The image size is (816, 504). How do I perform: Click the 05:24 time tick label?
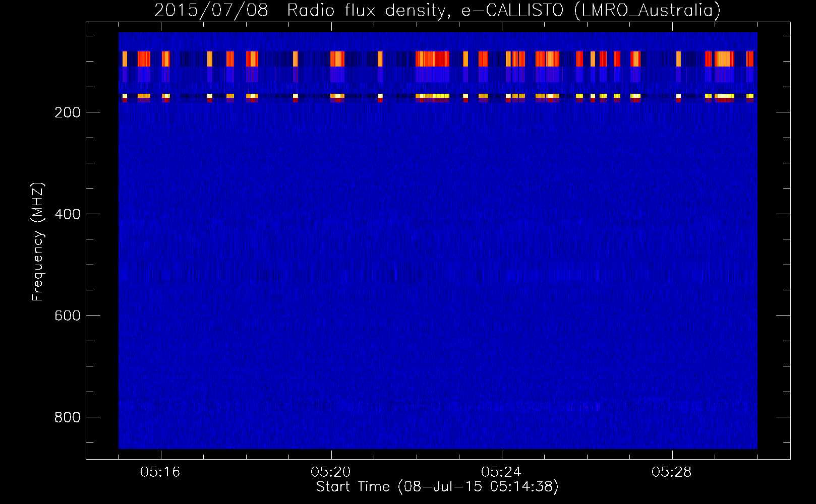(501, 472)
